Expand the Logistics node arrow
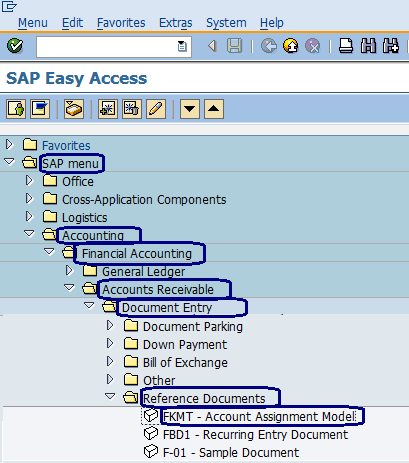The height and width of the screenshot is (463, 409). (x=29, y=217)
